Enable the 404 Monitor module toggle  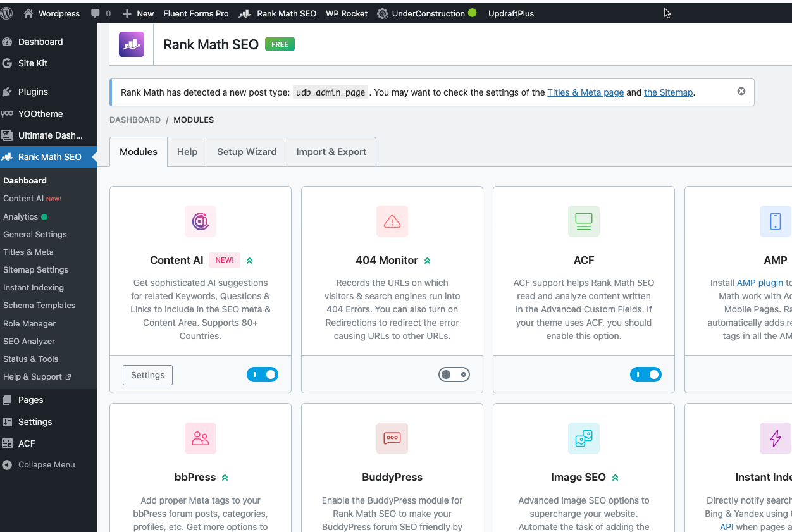pyautogui.click(x=454, y=375)
